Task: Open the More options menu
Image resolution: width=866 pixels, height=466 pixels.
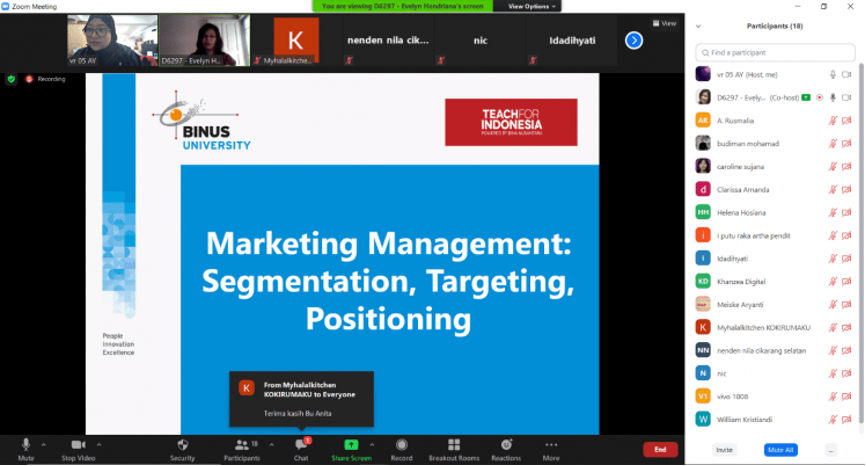Action: point(551,449)
